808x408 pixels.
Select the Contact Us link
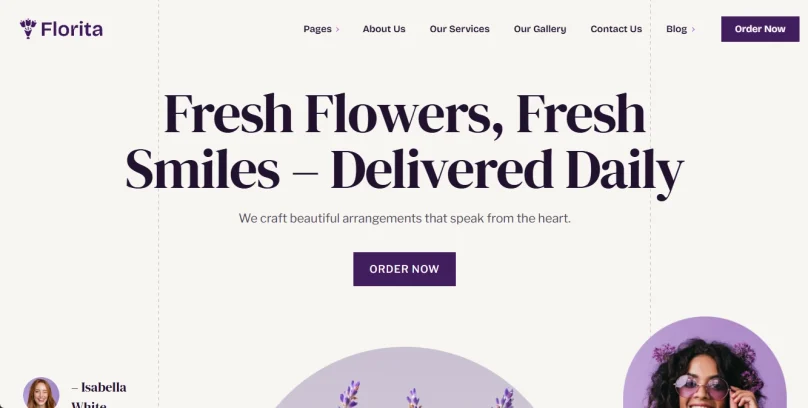[x=616, y=29]
